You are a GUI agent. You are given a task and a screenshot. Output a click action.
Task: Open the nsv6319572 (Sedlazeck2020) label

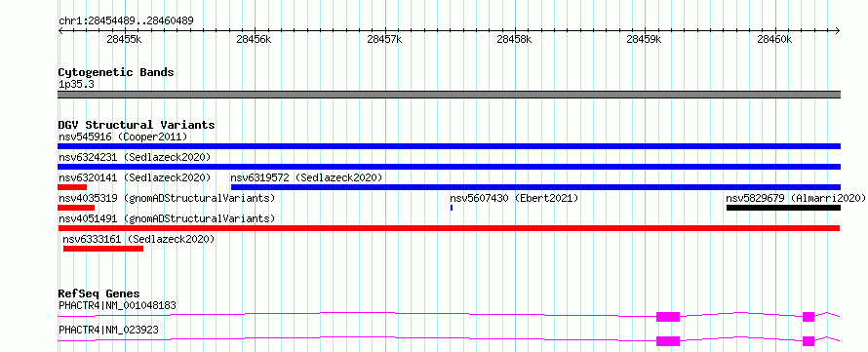tap(306, 177)
